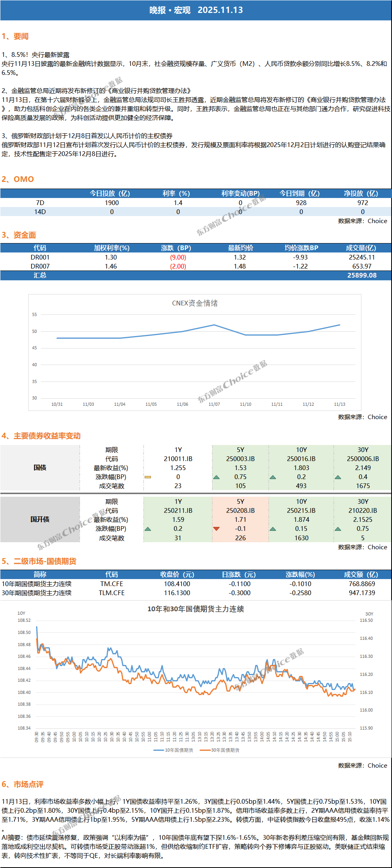
Task: Click the closing price 116.1300
Action: pos(177,593)
